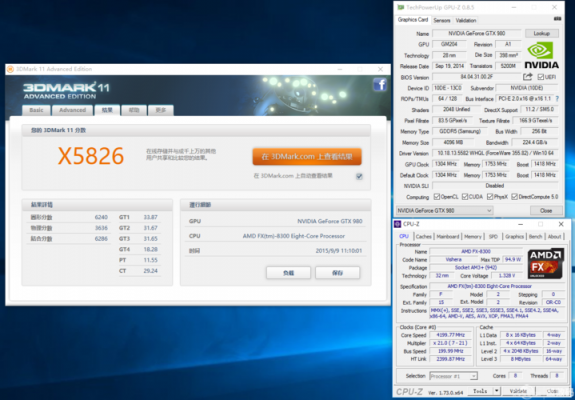The height and width of the screenshot is (400, 575).
Task: Click the AMD FX logo in CPU-Z
Action: (546, 264)
